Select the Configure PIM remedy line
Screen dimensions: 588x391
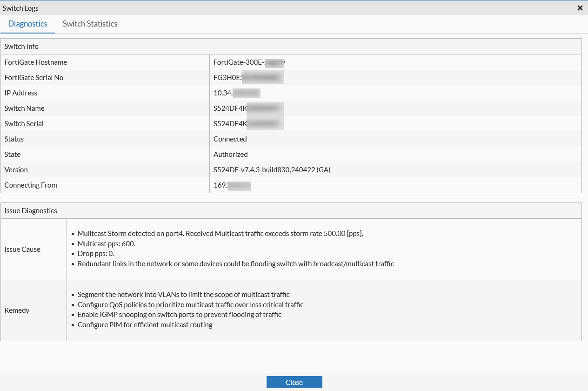(x=145, y=325)
